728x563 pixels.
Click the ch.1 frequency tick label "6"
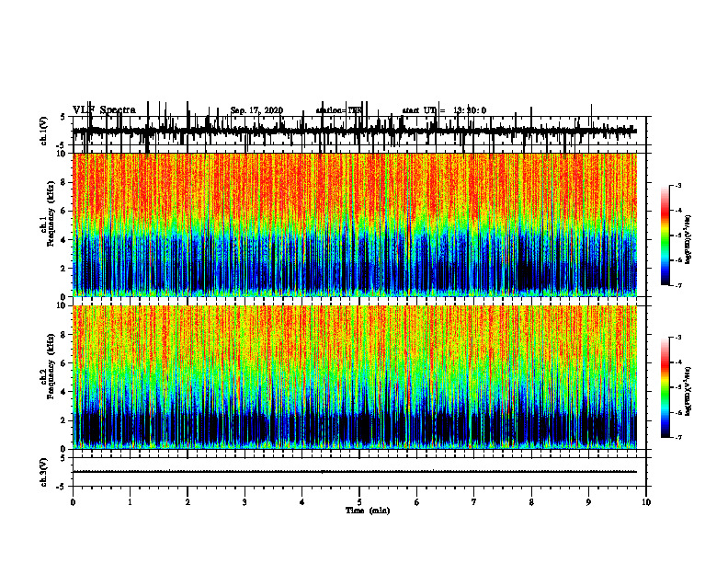click(x=63, y=212)
